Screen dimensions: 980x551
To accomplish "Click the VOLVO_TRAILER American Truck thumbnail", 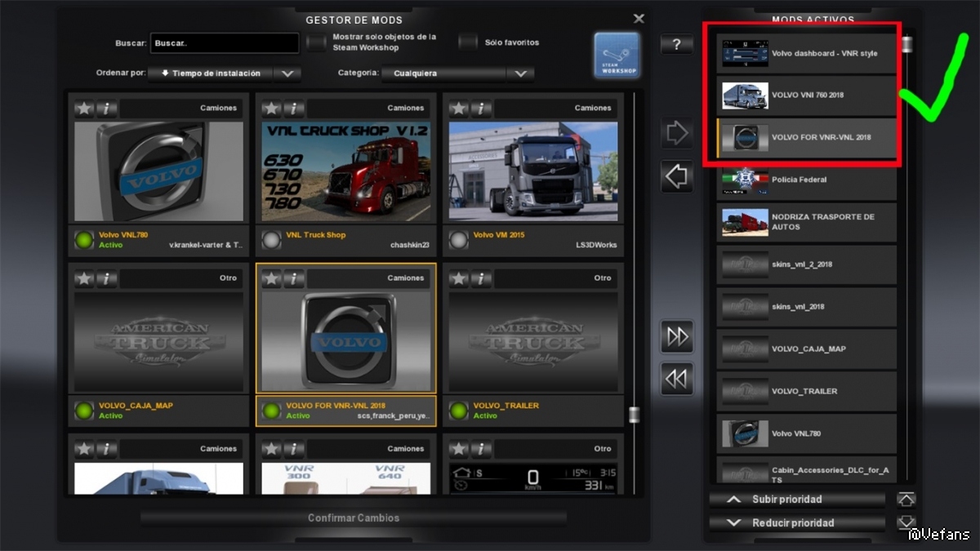I will click(533, 342).
